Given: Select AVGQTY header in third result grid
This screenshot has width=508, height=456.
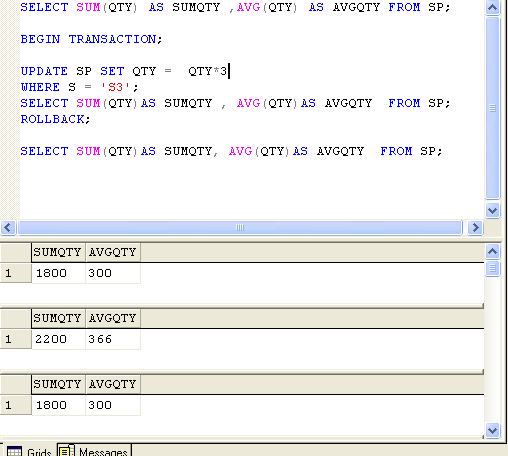Looking at the screenshot, I should click(113, 384).
